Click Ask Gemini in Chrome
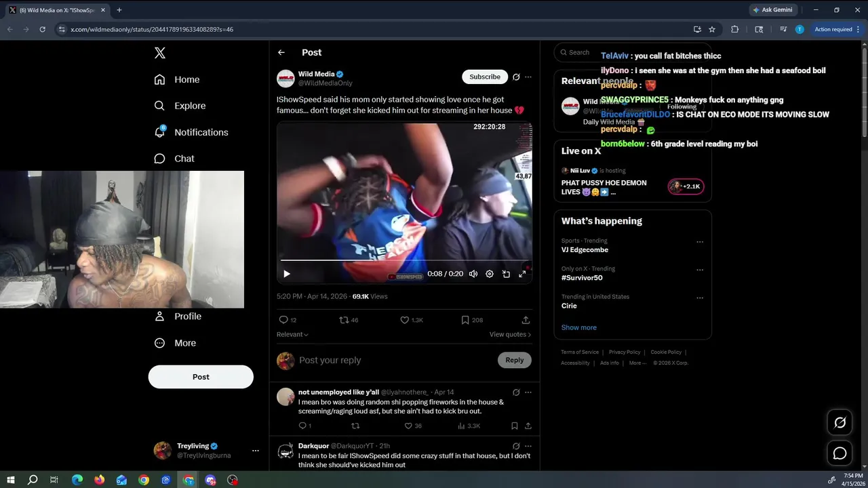 (772, 10)
